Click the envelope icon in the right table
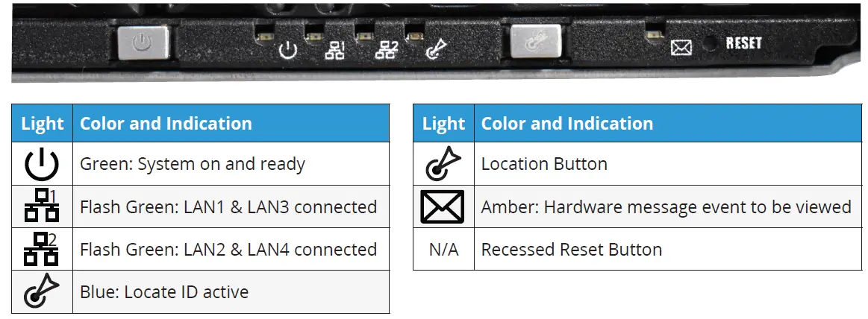 [443, 207]
